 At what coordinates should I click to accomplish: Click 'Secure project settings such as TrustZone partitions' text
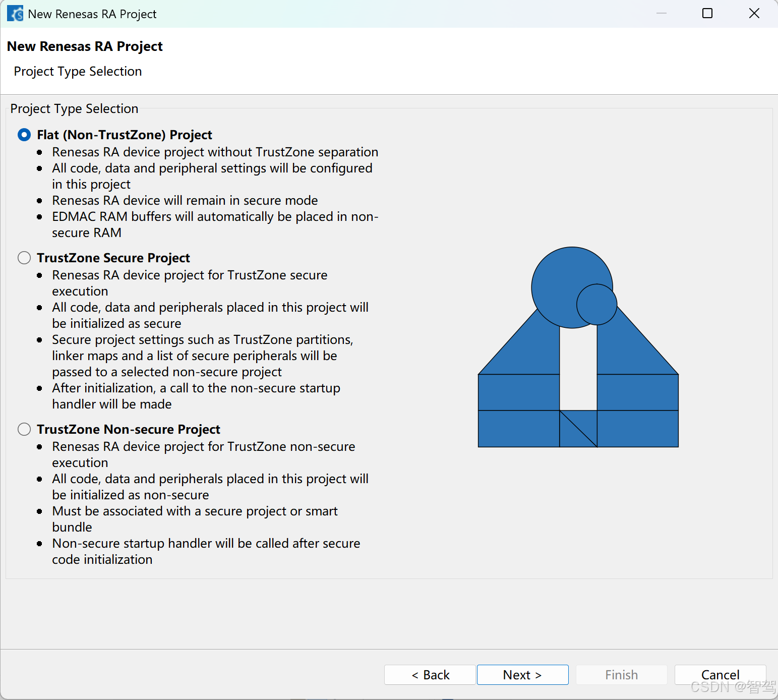[x=202, y=340]
